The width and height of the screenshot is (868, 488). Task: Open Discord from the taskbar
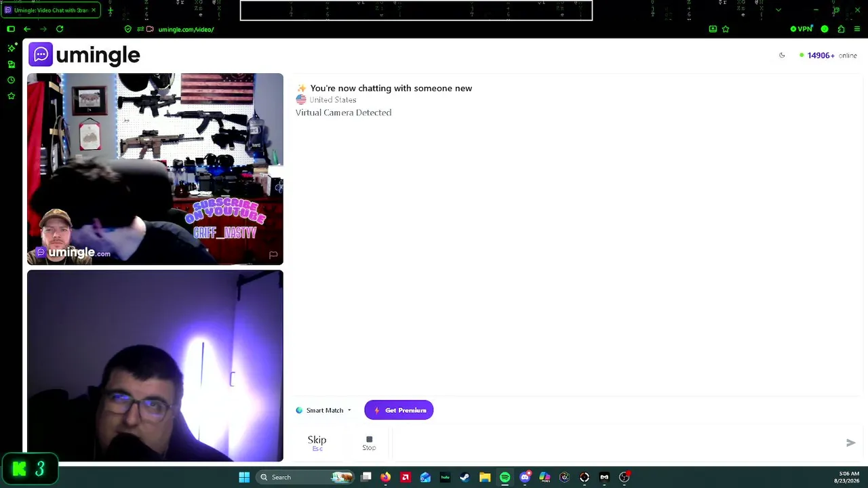[x=525, y=477]
